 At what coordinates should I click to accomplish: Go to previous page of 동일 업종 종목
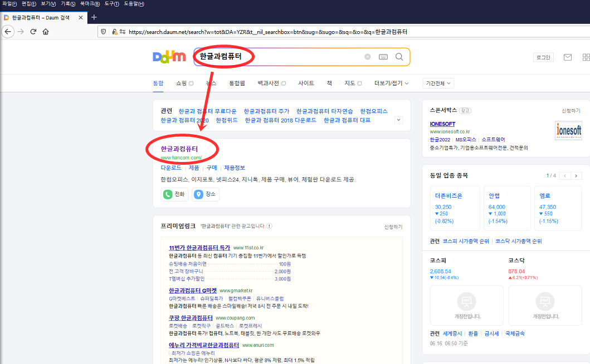564,176
